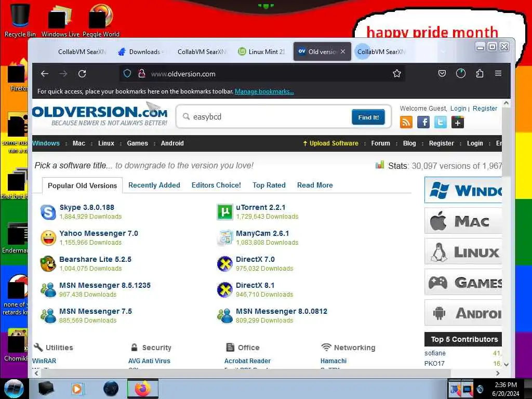The image size is (532, 399).
Task: Click Upload Software link
Action: [x=330, y=143]
